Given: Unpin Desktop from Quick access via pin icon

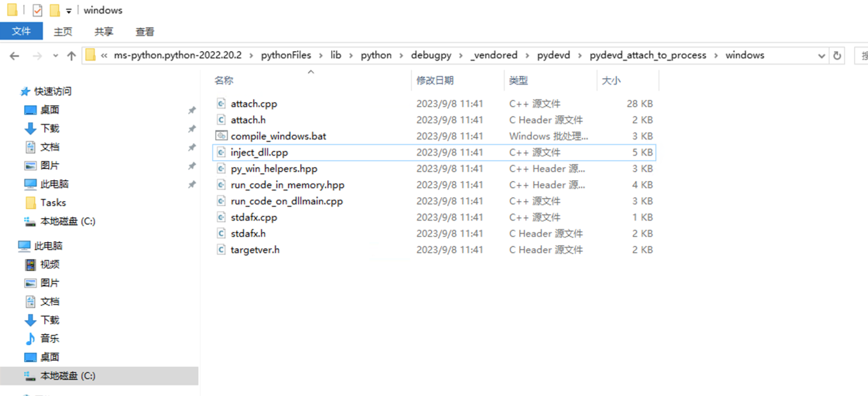Looking at the screenshot, I should click(192, 110).
